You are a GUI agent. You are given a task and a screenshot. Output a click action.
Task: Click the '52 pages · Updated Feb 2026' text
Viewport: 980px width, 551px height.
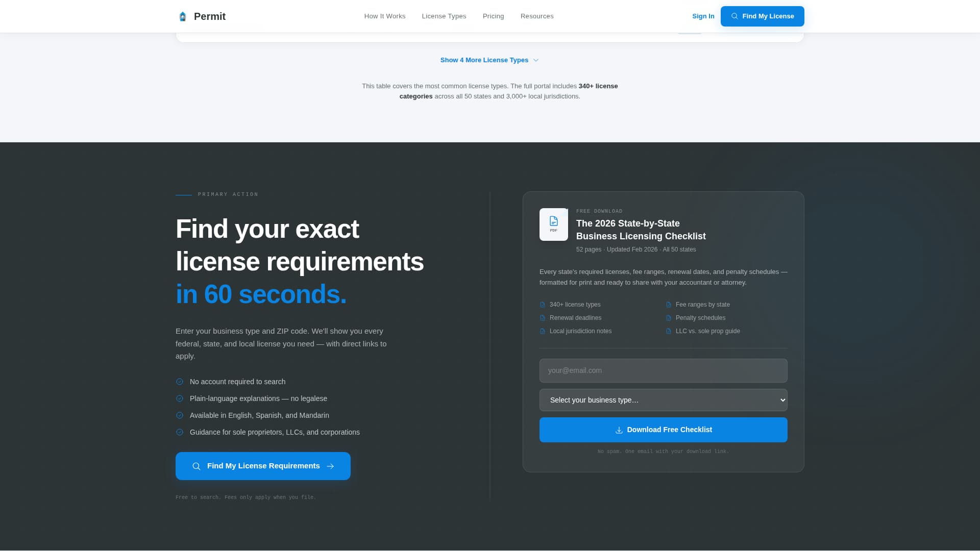[x=636, y=249]
